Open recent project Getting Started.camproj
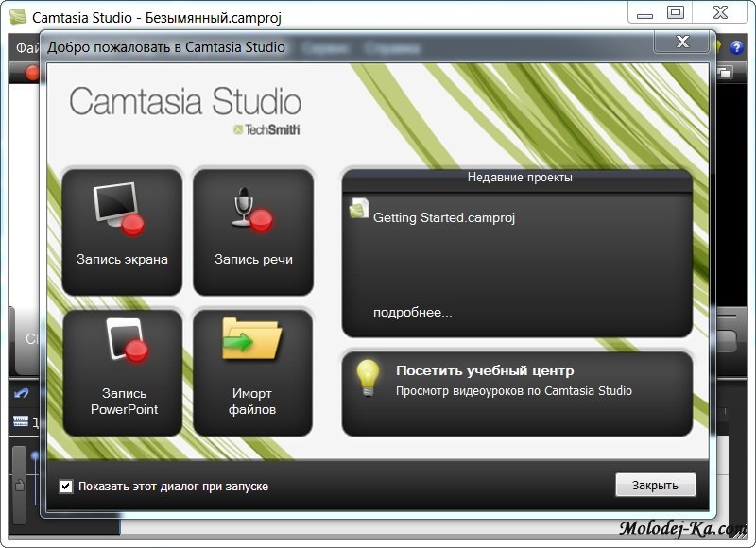This screenshot has width=756, height=548. coord(443,218)
